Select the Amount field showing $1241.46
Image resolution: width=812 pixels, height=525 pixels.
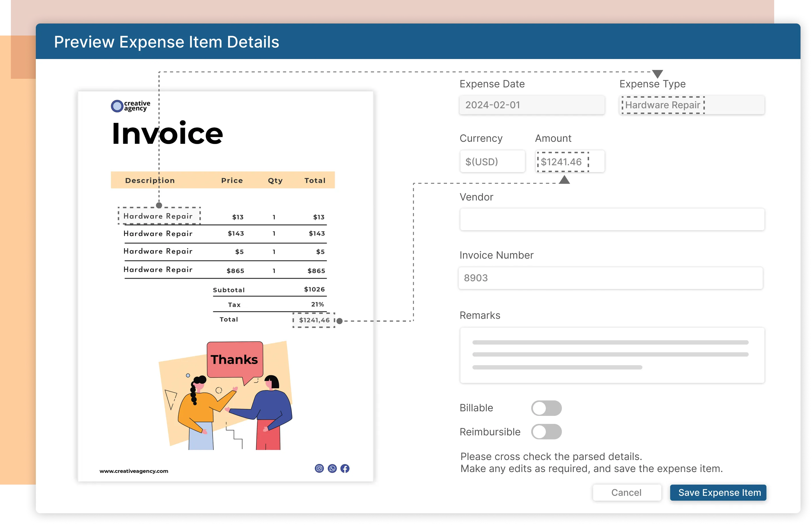[x=570, y=162]
